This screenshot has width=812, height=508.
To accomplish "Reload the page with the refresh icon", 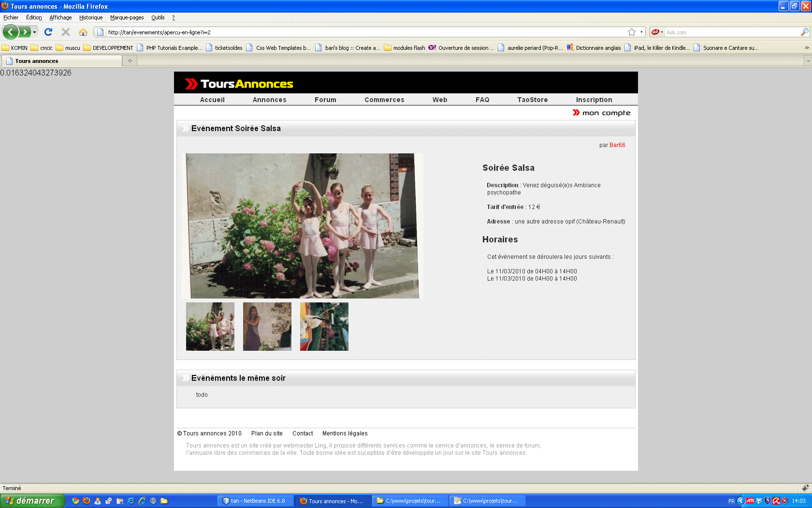I will [x=48, y=32].
